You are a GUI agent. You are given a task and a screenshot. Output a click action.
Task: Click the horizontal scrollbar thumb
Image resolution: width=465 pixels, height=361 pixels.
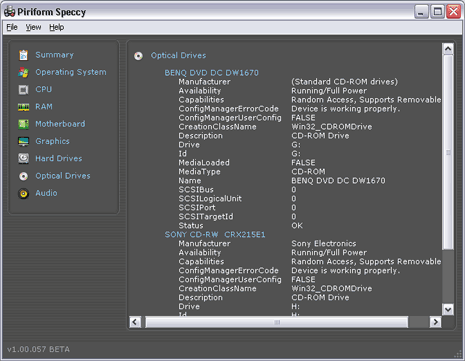pyautogui.click(x=277, y=322)
